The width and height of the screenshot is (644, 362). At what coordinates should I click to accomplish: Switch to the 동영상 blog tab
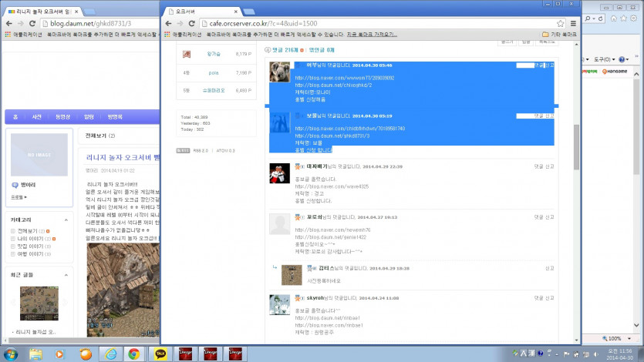tap(62, 116)
